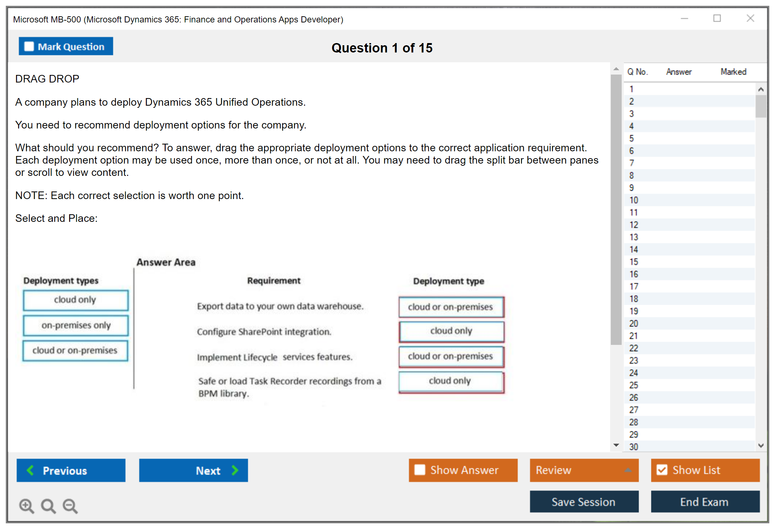Click the zoom out magnifier icon
This screenshot has height=532, width=778.
tap(70, 506)
